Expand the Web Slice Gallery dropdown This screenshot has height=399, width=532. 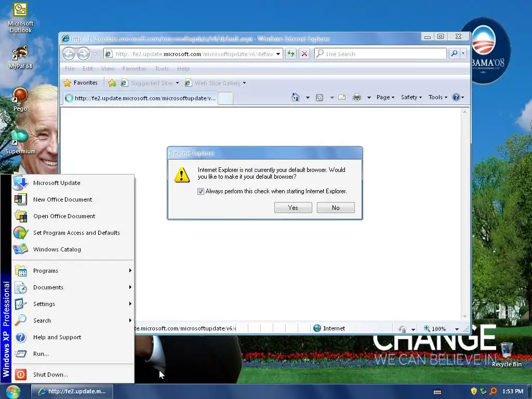coord(244,83)
